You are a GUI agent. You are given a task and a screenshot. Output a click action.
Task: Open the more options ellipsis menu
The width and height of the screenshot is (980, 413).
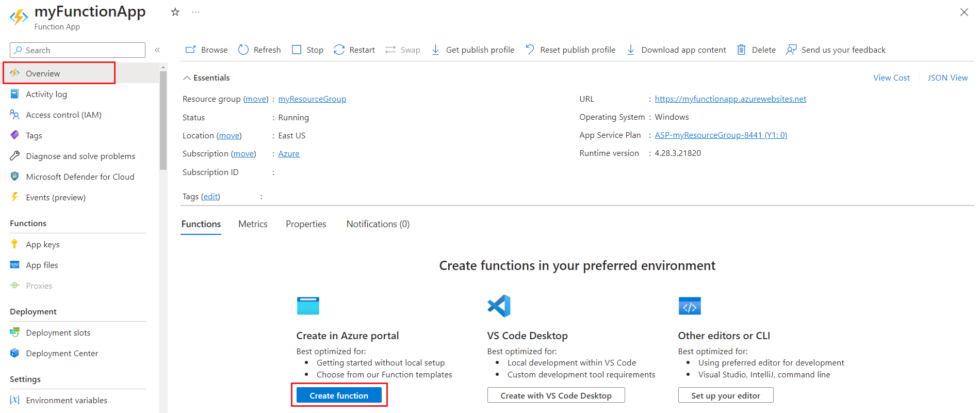195,12
